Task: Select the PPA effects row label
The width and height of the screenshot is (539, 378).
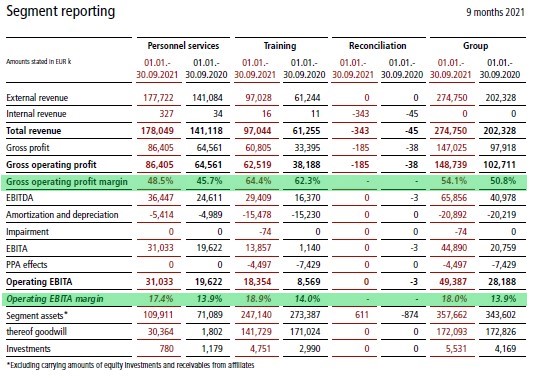Action: coord(26,265)
